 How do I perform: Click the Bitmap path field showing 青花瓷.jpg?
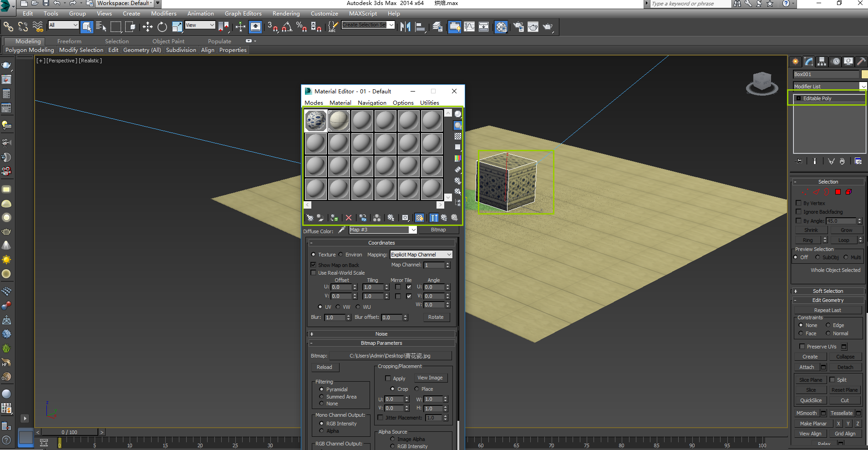[390, 356]
